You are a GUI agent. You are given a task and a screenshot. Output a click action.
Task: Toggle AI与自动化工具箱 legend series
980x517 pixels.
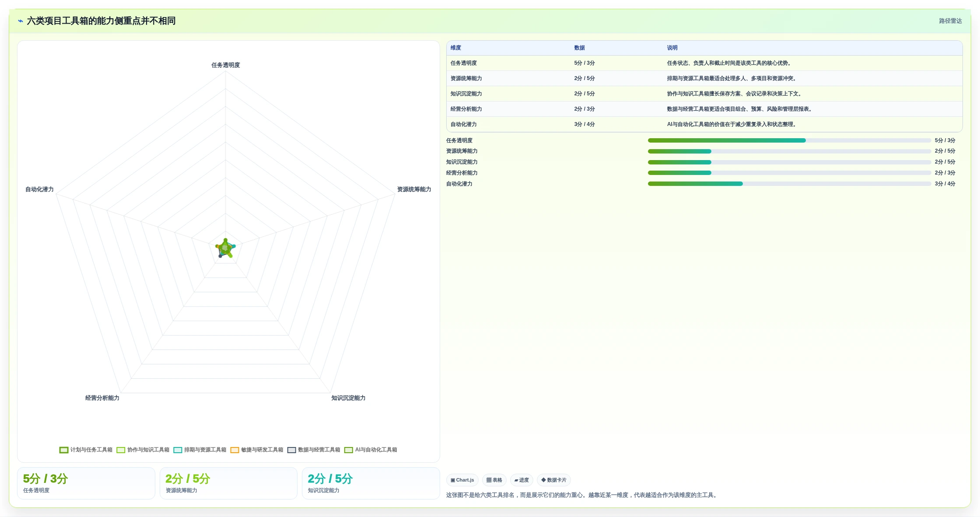pyautogui.click(x=371, y=450)
